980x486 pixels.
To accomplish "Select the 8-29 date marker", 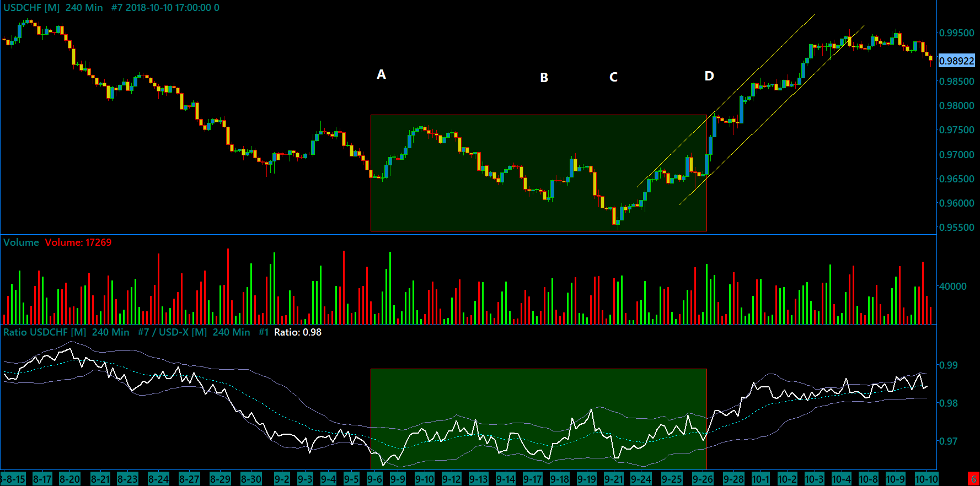I will 220,479.
